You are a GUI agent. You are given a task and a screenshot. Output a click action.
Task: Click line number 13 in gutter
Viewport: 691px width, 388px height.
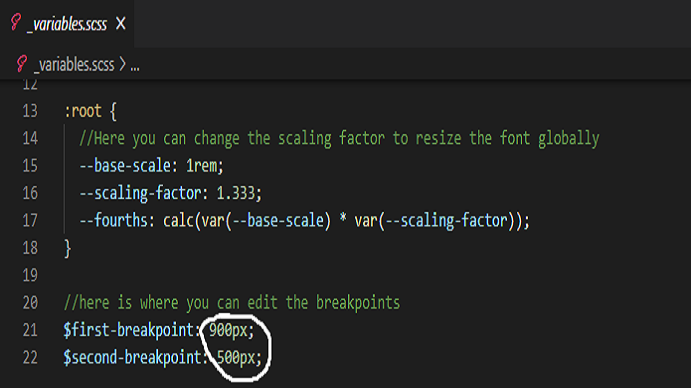tap(30, 111)
